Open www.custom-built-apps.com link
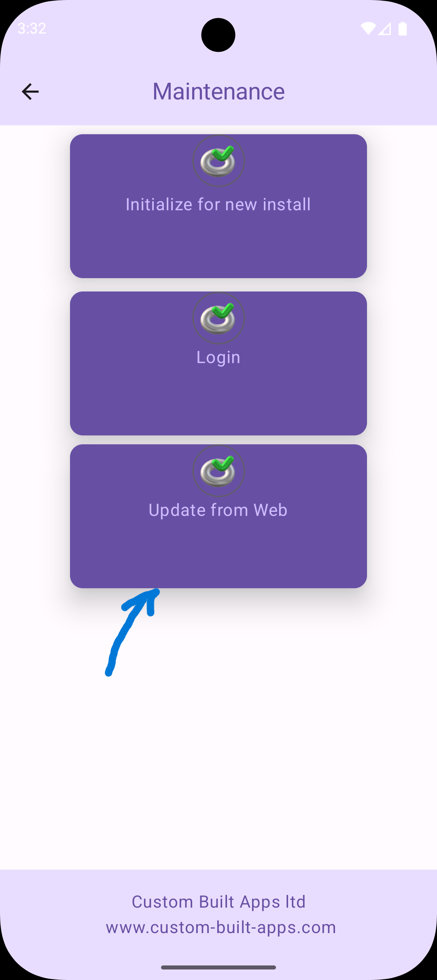 pyautogui.click(x=221, y=927)
